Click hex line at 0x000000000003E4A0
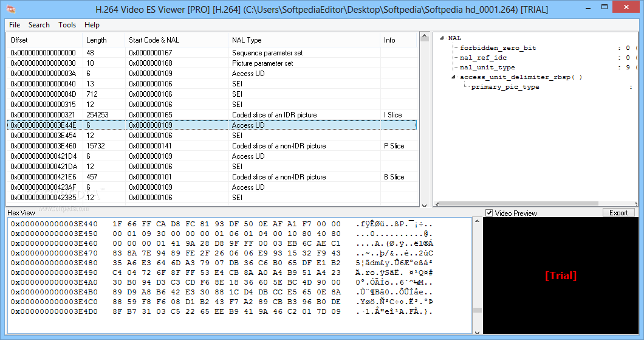 [222, 282]
